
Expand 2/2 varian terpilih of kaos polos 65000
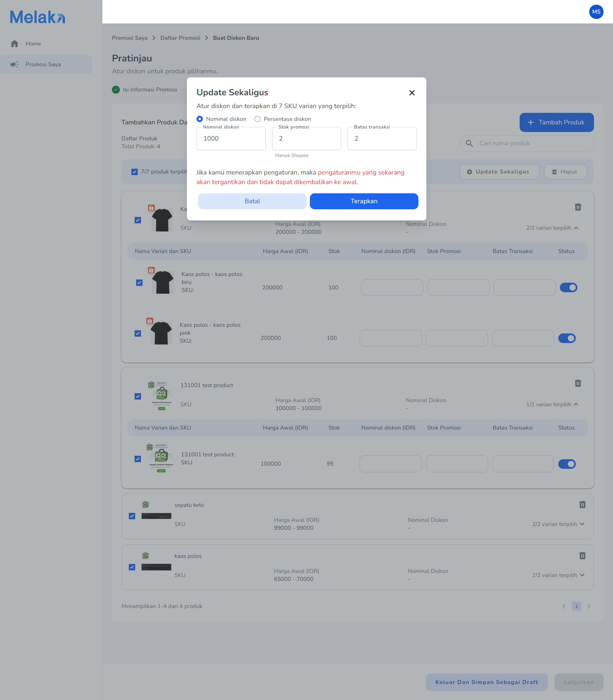[x=558, y=576]
